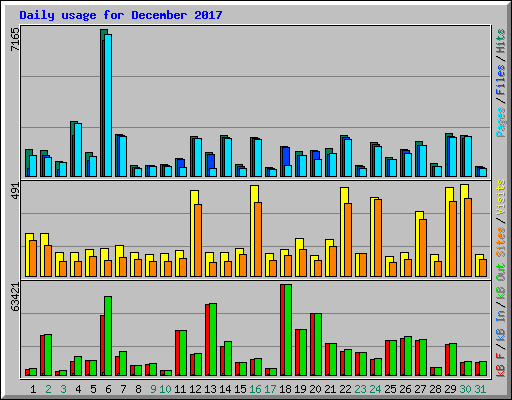Click day label 8 on the x-axis
Viewport: 512px width, 400px height.
[x=138, y=389]
